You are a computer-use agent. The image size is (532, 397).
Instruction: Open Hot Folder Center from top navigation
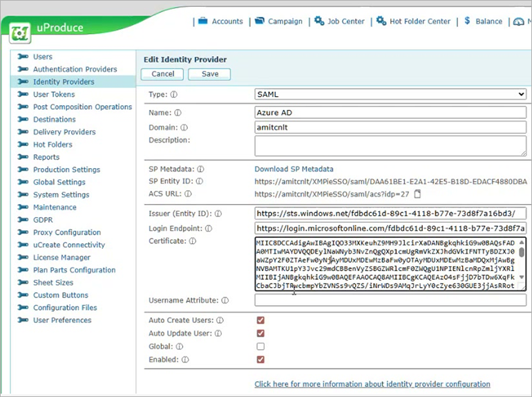click(413, 21)
